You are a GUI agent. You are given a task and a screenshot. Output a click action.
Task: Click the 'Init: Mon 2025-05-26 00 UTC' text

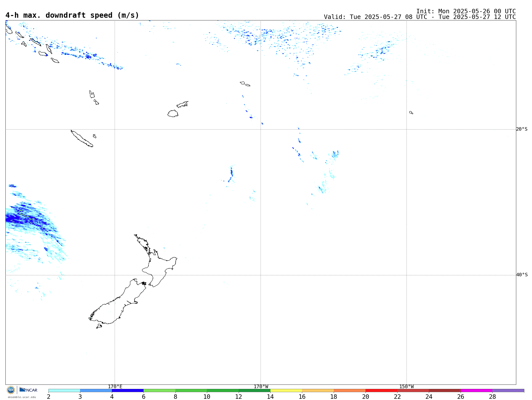click(x=466, y=11)
